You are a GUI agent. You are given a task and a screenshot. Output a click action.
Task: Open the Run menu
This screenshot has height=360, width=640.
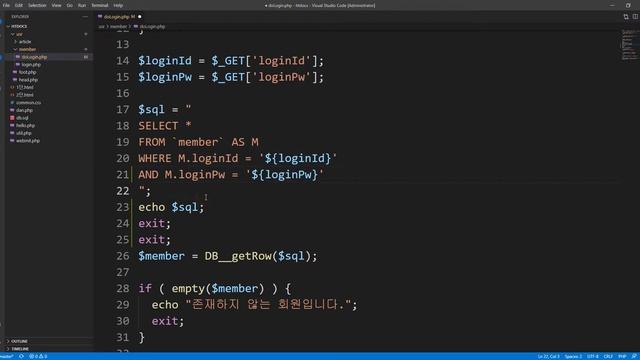pyautogui.click(x=82, y=5)
